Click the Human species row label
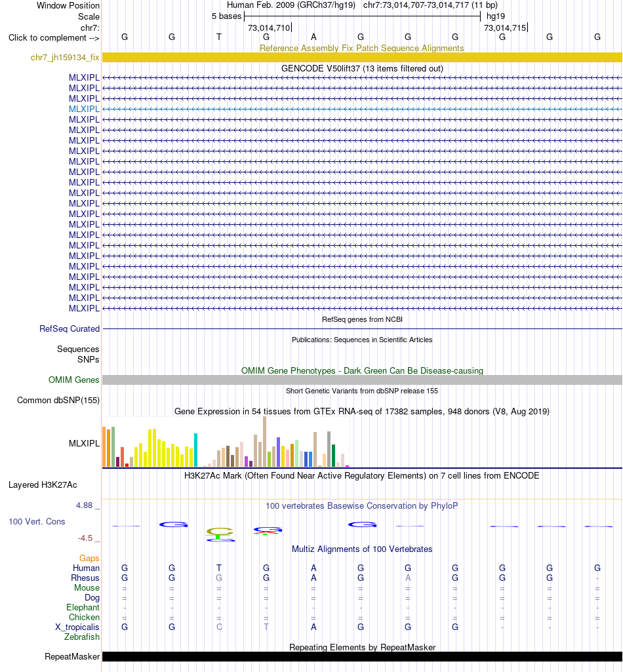Viewport: 623px width, 672px height. (86, 568)
